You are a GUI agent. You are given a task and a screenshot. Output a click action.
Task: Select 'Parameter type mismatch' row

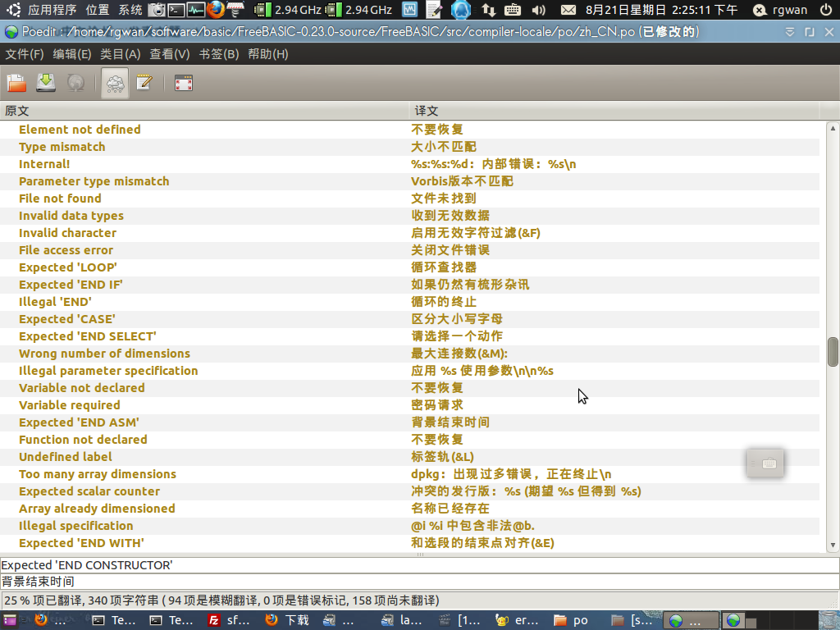click(x=409, y=181)
